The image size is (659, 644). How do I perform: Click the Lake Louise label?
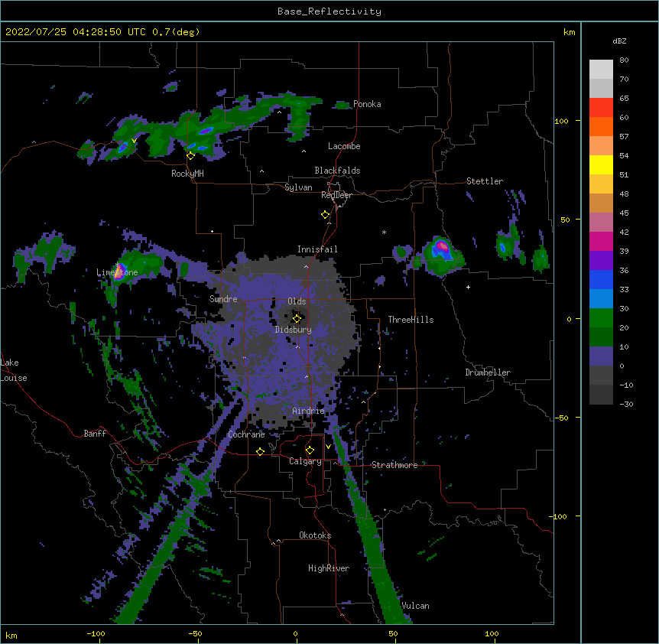point(14,370)
